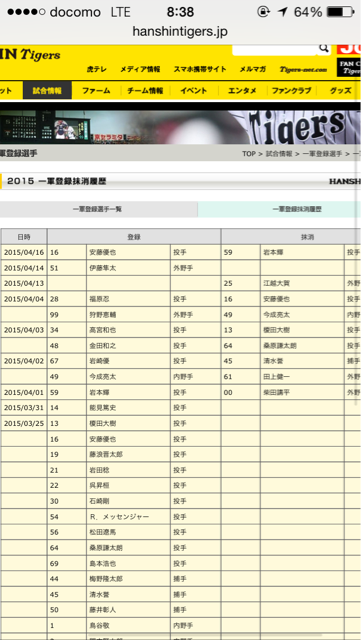Open 一軍登録選手 breadcrumb link

pos(322,154)
